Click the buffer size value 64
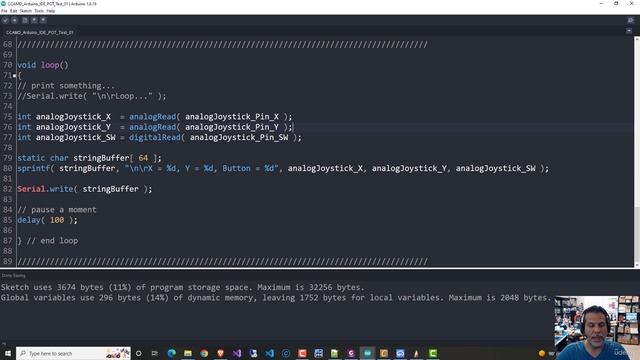The width and height of the screenshot is (640, 360). [x=143, y=158]
